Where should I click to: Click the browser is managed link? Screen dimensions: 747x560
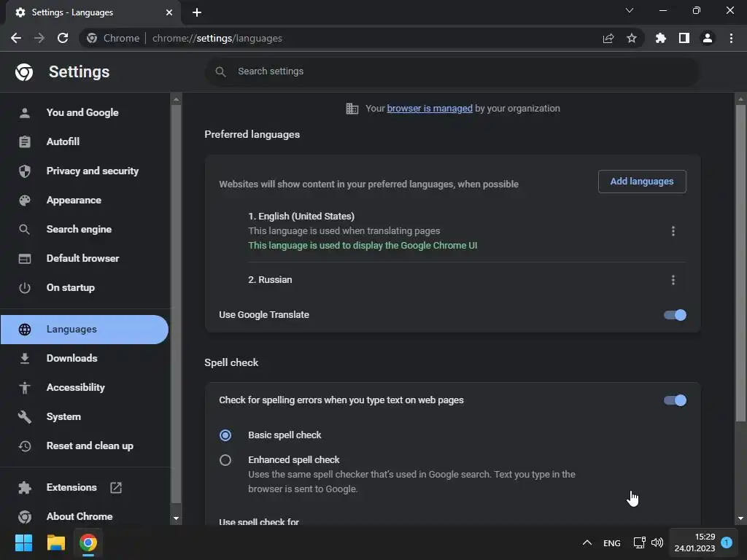pyautogui.click(x=430, y=109)
